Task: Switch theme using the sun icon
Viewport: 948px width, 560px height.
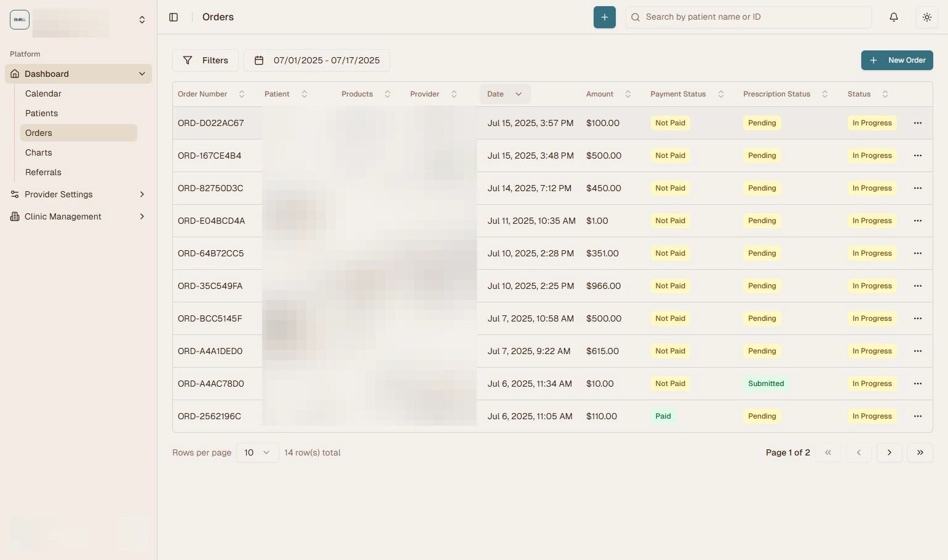Action: pos(926,17)
